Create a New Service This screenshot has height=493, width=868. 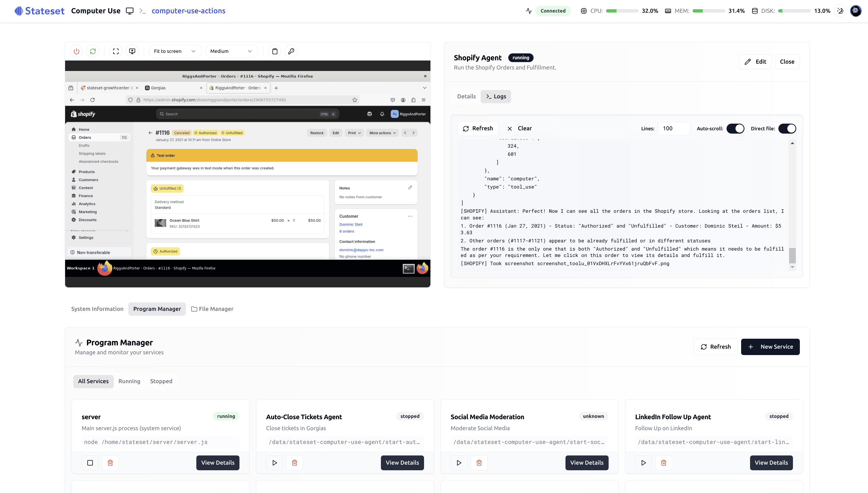tap(770, 347)
